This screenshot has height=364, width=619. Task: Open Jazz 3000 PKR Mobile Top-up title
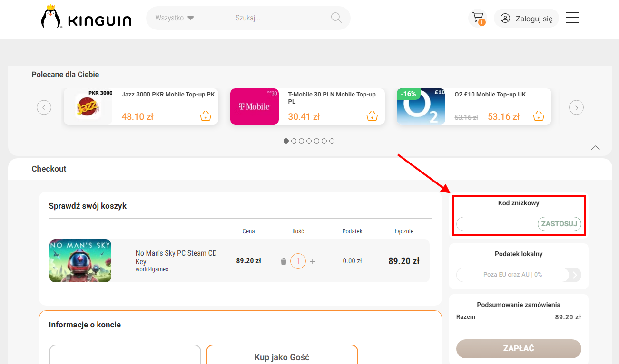(168, 95)
